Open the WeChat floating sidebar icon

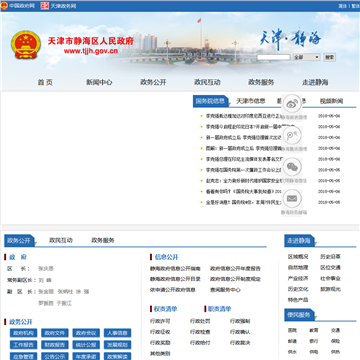[x=292, y=167]
